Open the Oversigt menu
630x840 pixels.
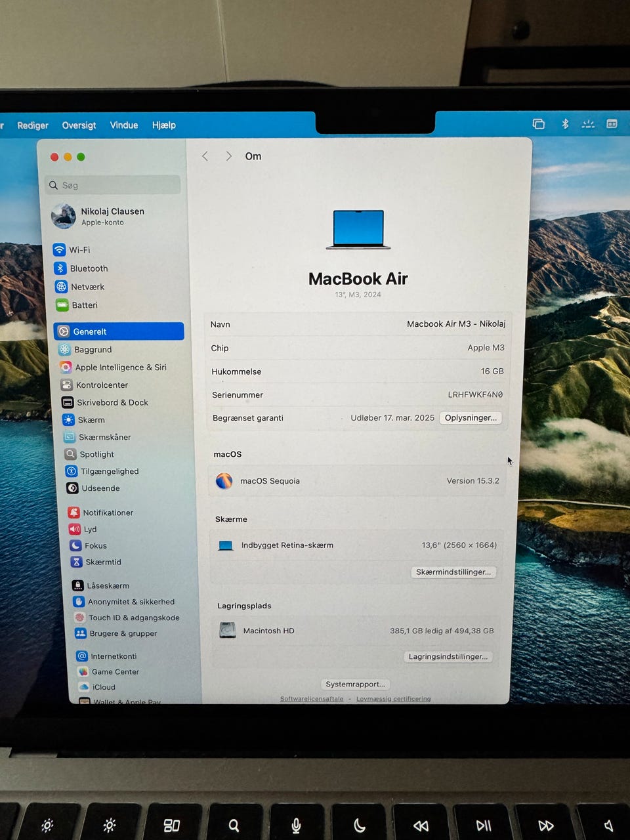click(x=79, y=125)
